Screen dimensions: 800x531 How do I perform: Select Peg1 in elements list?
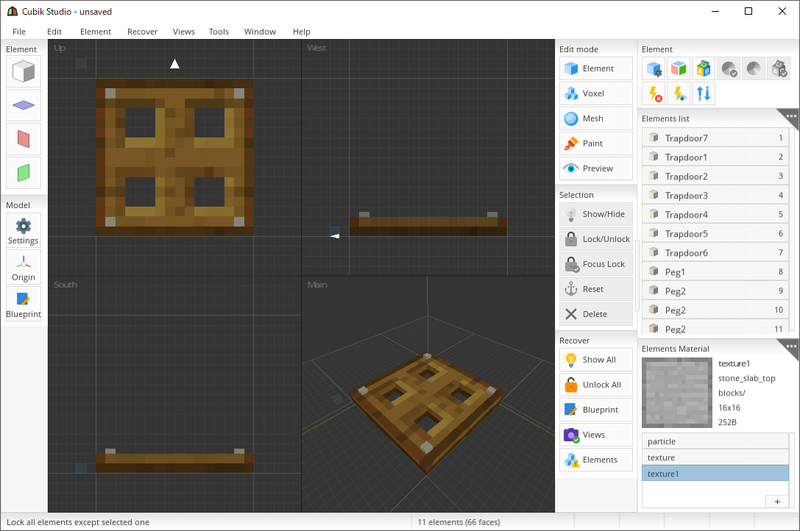tap(715, 272)
